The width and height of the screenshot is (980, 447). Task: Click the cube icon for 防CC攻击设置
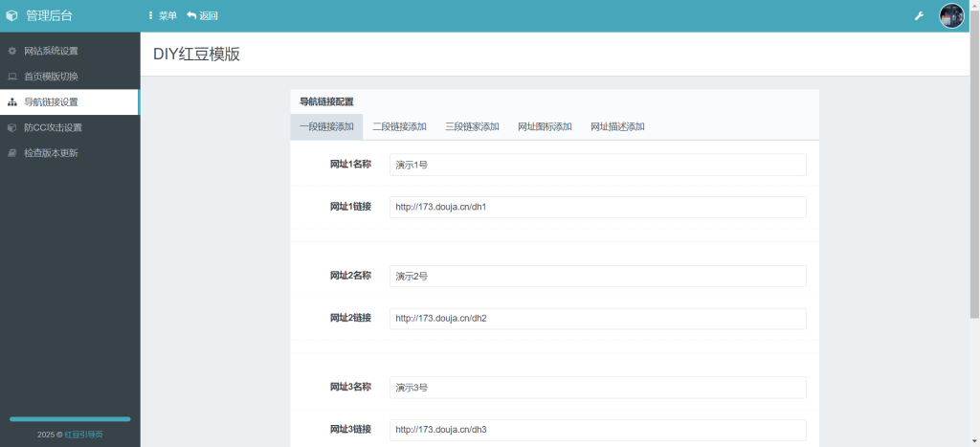point(12,127)
